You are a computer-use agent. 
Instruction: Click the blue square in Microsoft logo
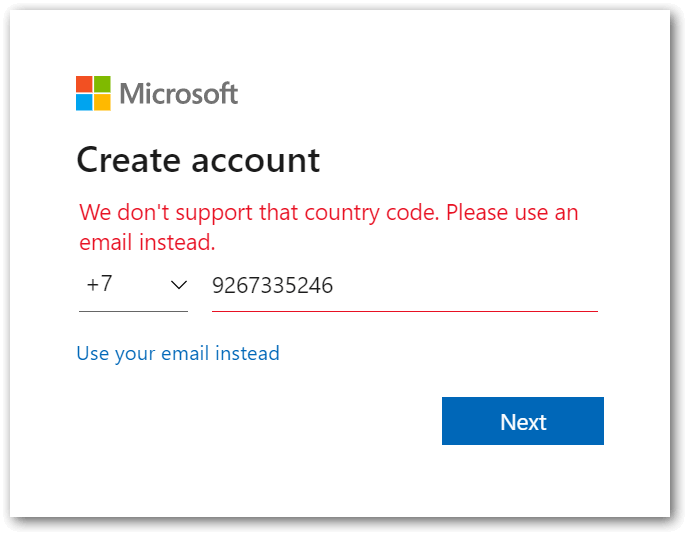pos(84,102)
